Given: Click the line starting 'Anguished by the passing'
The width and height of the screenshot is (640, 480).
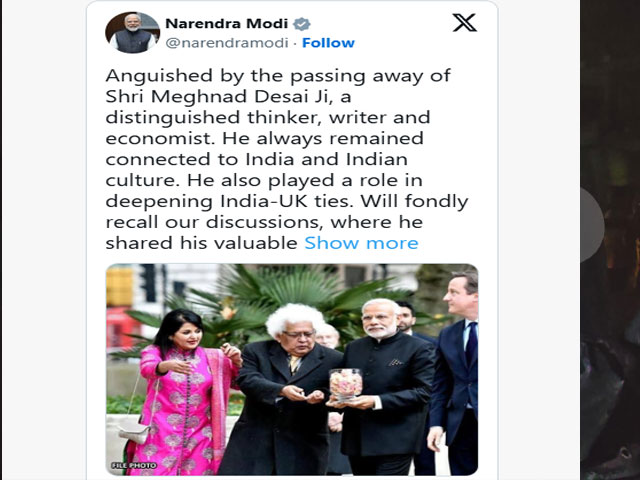Looking at the screenshot, I should pyautogui.click(x=278, y=76).
